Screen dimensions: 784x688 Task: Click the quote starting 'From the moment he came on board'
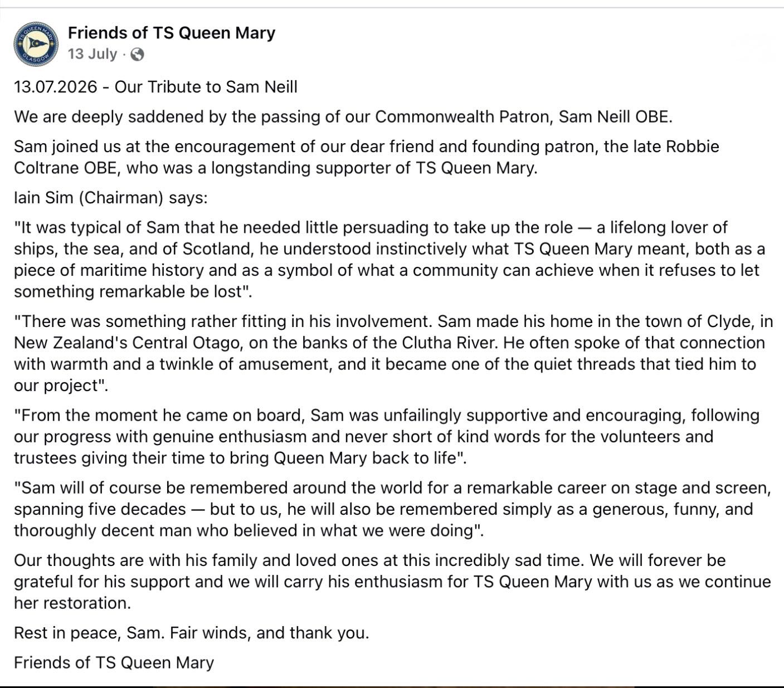(387, 437)
